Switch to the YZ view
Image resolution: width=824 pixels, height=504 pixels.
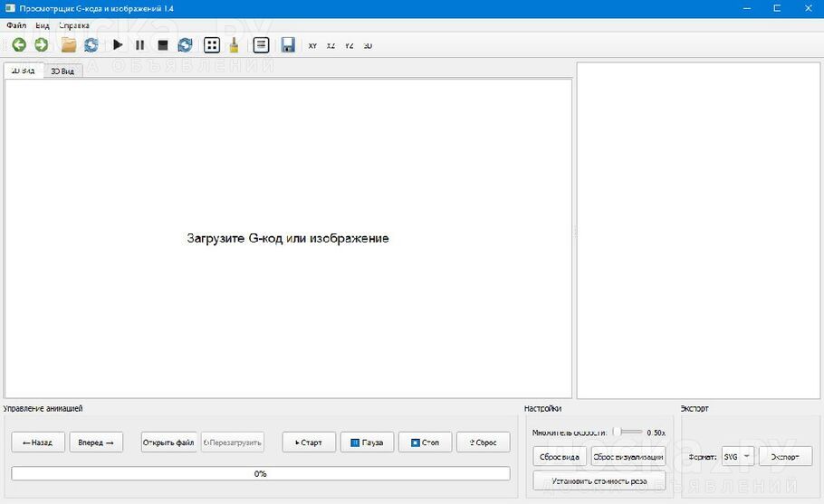click(349, 45)
